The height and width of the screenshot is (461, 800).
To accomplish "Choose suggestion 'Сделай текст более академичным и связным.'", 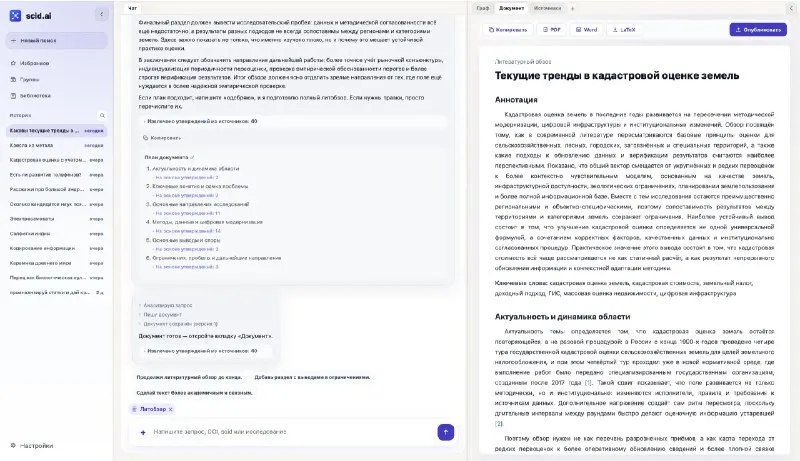I will click(x=194, y=393).
